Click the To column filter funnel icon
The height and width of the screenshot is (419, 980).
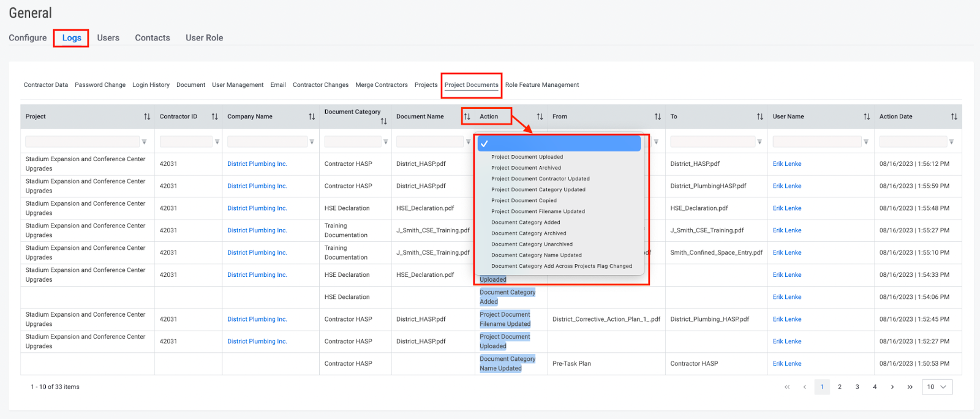tap(759, 142)
